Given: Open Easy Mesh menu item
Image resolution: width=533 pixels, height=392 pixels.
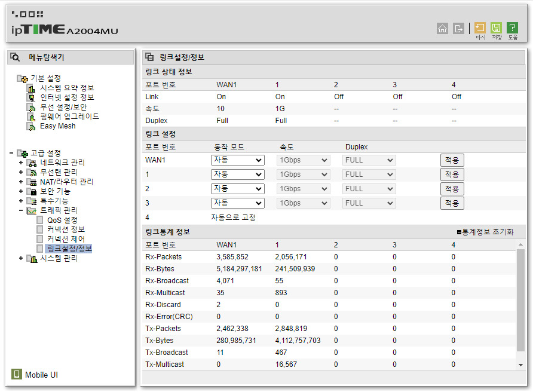Looking at the screenshot, I should 57,126.
